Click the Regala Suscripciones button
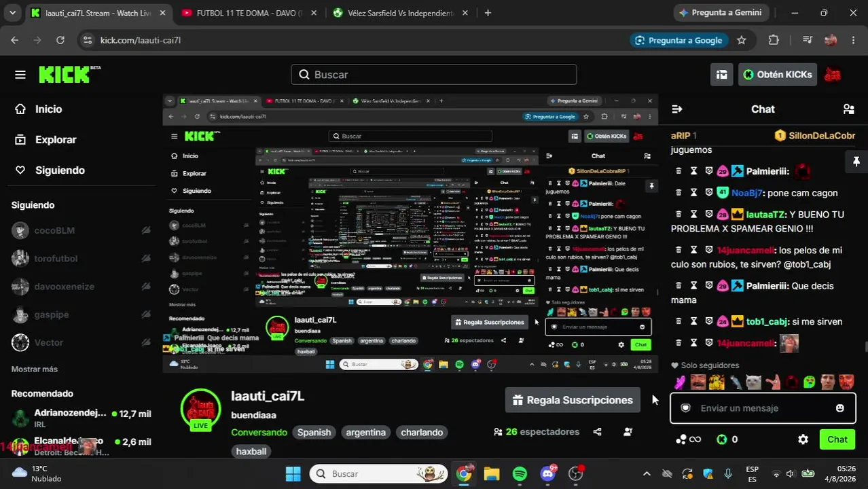The image size is (868, 489). tap(573, 400)
